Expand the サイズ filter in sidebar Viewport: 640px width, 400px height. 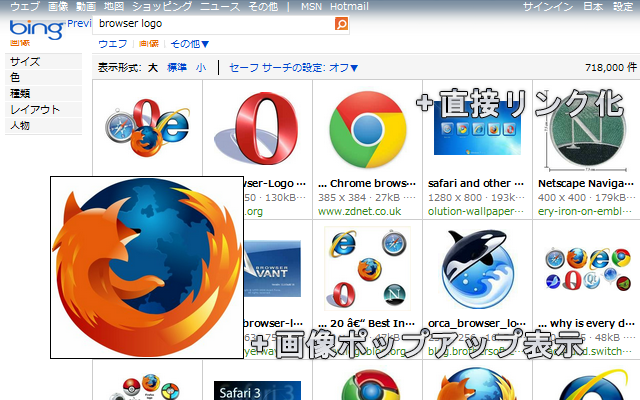coord(43,62)
